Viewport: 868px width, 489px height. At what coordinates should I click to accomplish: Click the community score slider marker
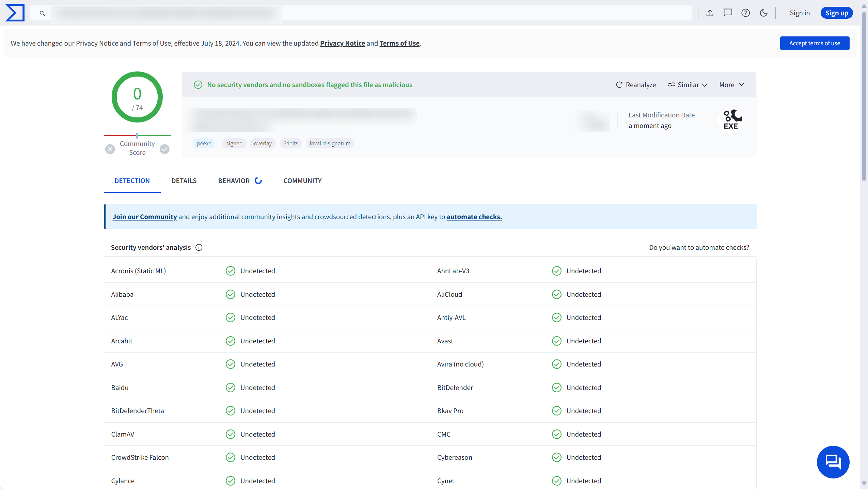pos(137,135)
